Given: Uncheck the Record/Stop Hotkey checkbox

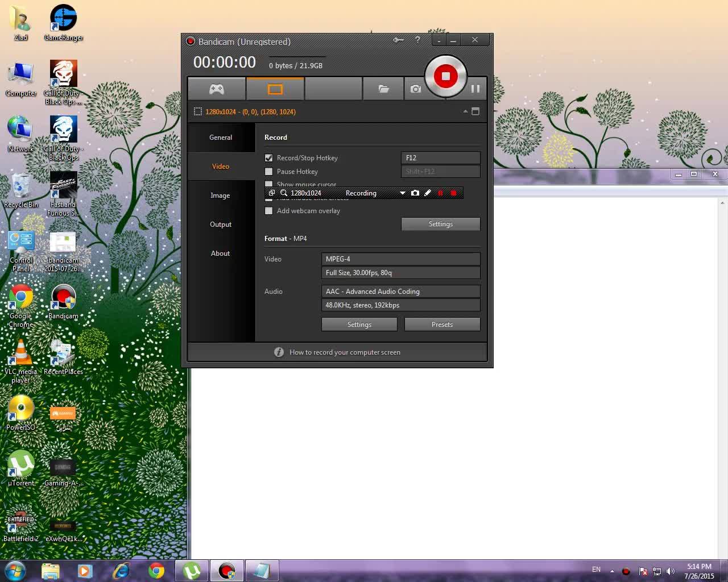Looking at the screenshot, I should coord(269,158).
